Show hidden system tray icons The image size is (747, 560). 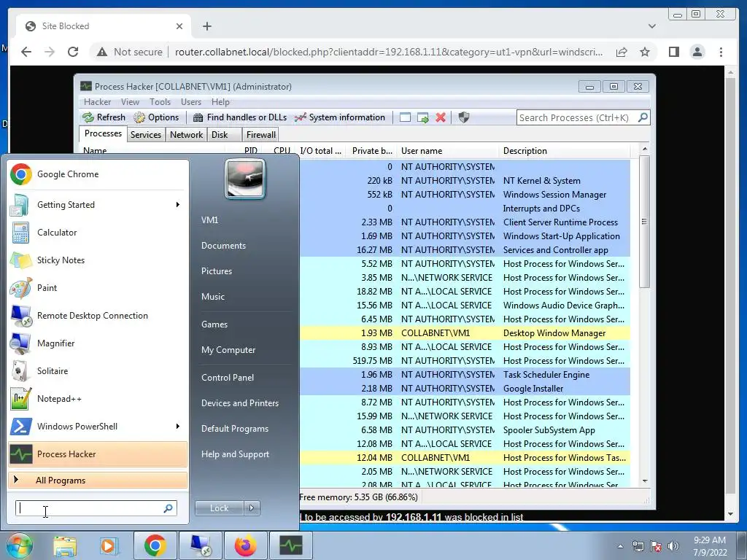click(x=620, y=546)
